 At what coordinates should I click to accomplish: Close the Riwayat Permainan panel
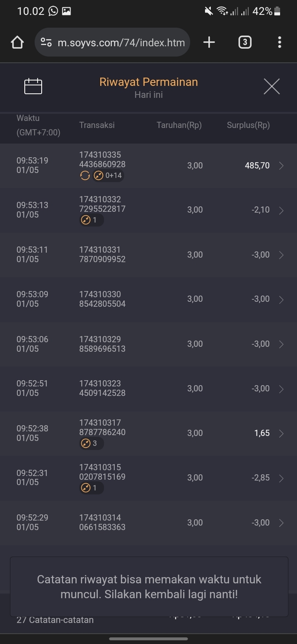(x=271, y=86)
